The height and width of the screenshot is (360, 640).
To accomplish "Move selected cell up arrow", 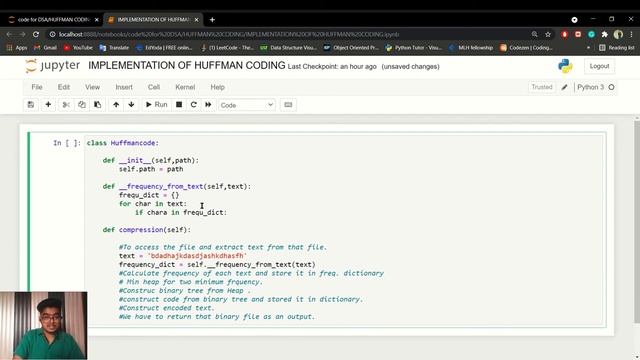I will pos(116,105).
